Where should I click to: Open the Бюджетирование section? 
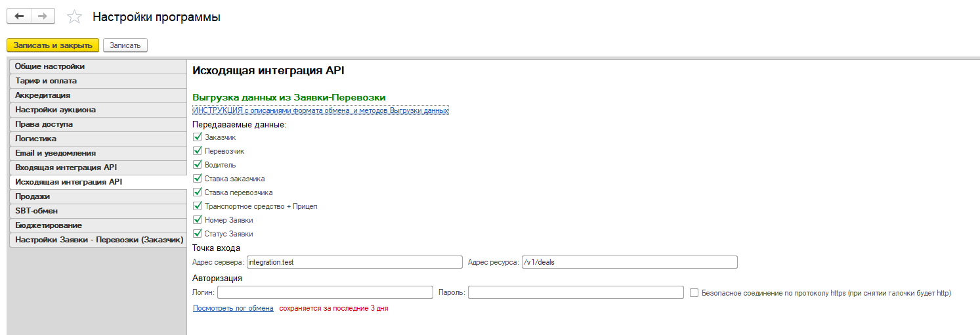tap(98, 225)
